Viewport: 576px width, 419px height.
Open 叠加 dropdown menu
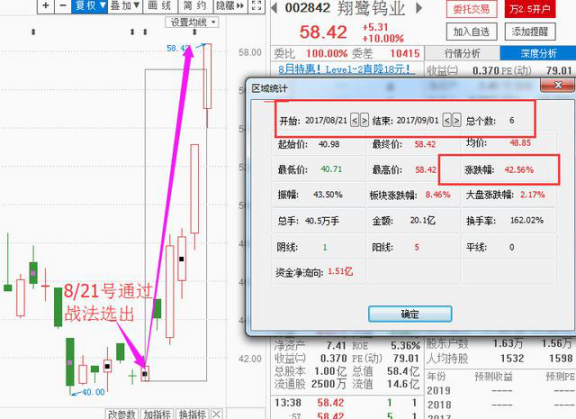(125, 6)
